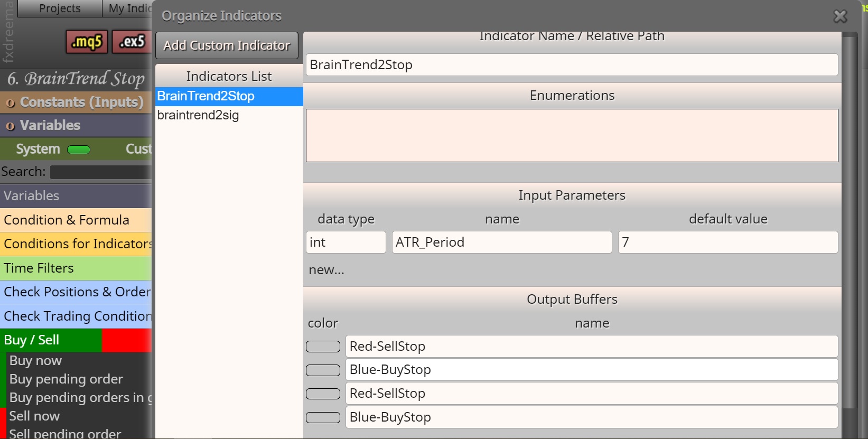This screenshot has height=439, width=868.
Task: Click Add Custom Indicator button
Action: [227, 45]
